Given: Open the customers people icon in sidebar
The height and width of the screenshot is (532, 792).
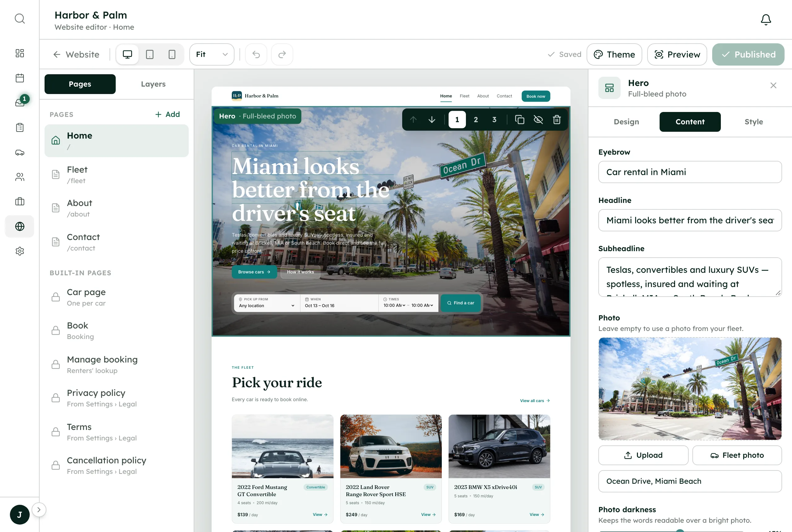Looking at the screenshot, I should tap(20, 177).
